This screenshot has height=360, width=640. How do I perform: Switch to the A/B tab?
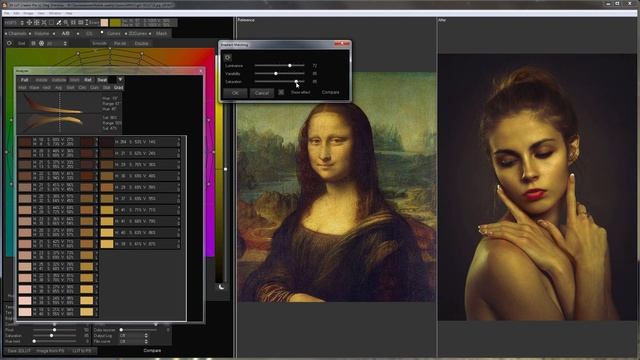pos(65,33)
